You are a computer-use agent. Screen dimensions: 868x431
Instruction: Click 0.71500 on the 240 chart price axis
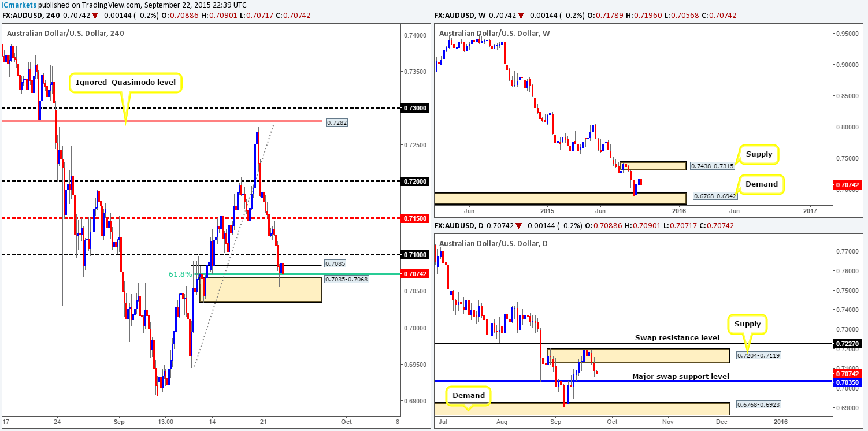(x=414, y=218)
